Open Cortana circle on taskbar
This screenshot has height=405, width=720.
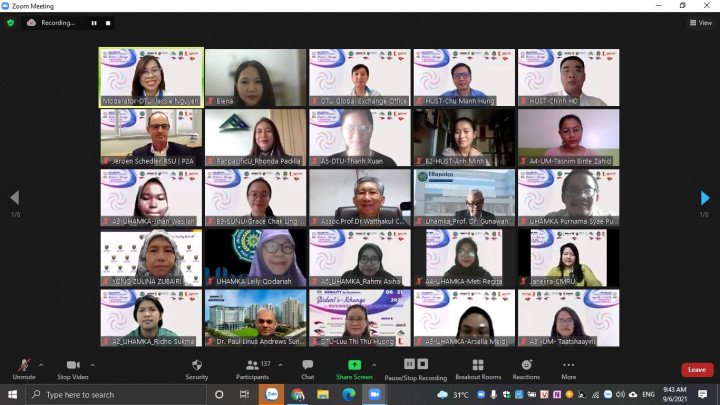tap(219, 394)
